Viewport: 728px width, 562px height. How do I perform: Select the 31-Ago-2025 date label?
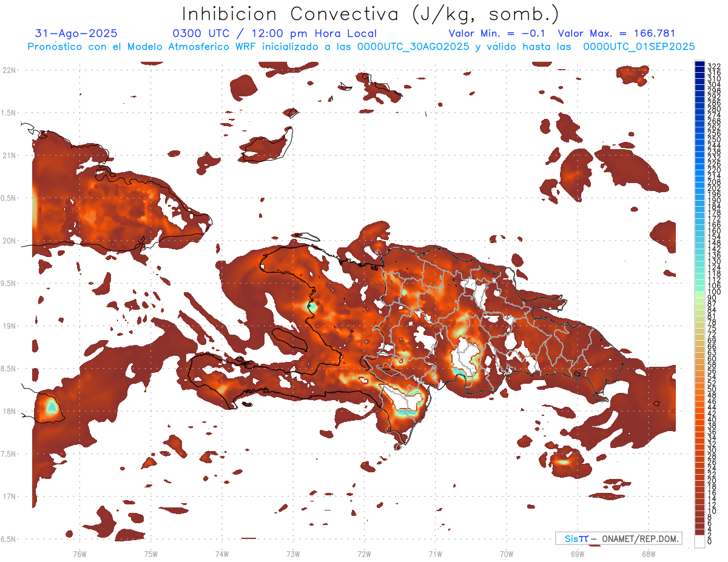pyautogui.click(x=76, y=33)
